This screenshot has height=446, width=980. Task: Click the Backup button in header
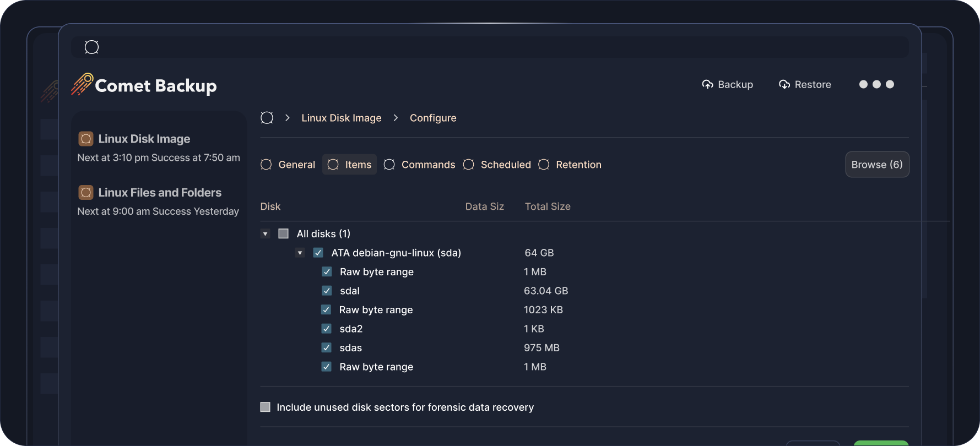(x=728, y=84)
